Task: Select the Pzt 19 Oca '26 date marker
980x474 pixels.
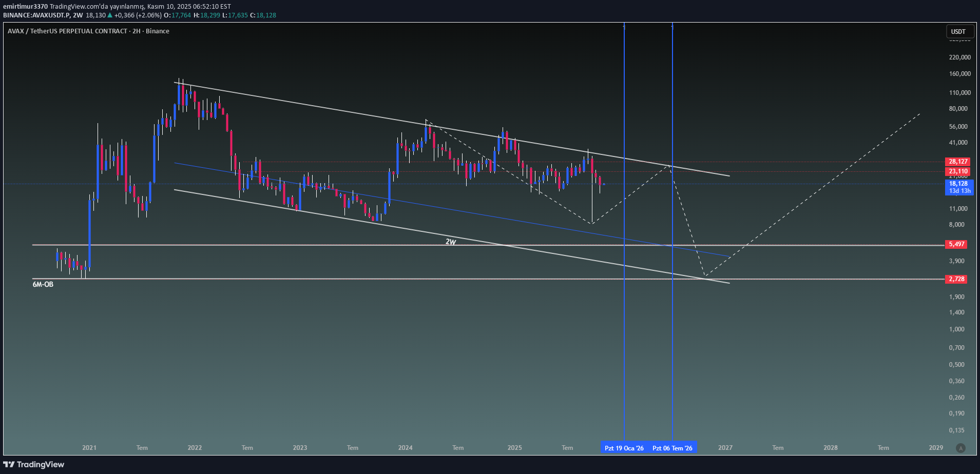Action: coord(624,448)
